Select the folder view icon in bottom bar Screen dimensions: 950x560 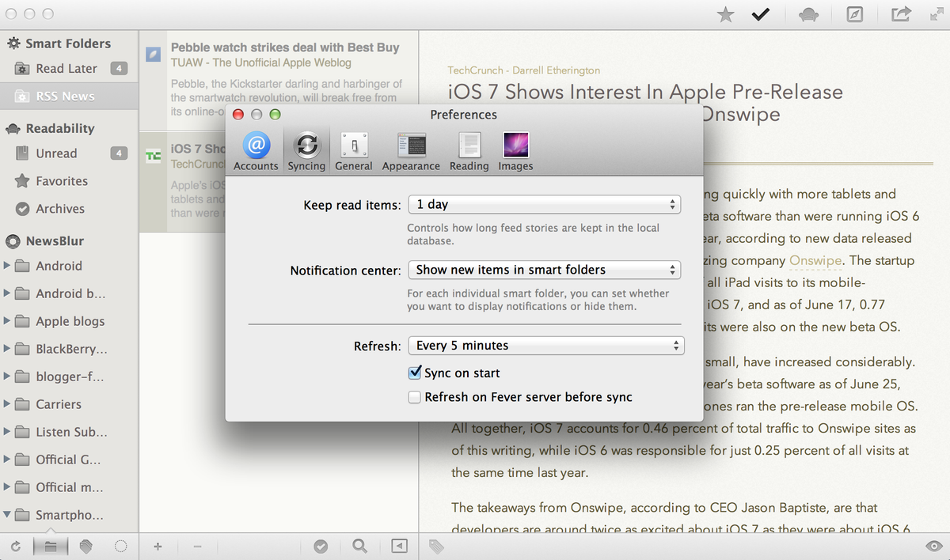pyautogui.click(x=51, y=546)
